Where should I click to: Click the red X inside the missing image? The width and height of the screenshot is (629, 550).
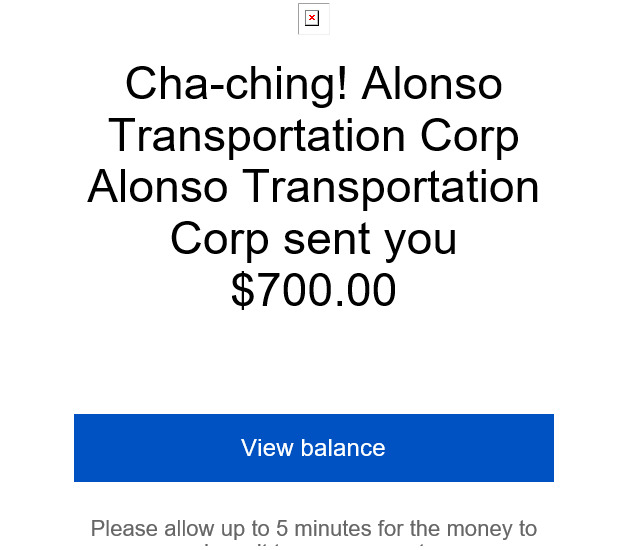tap(312, 18)
